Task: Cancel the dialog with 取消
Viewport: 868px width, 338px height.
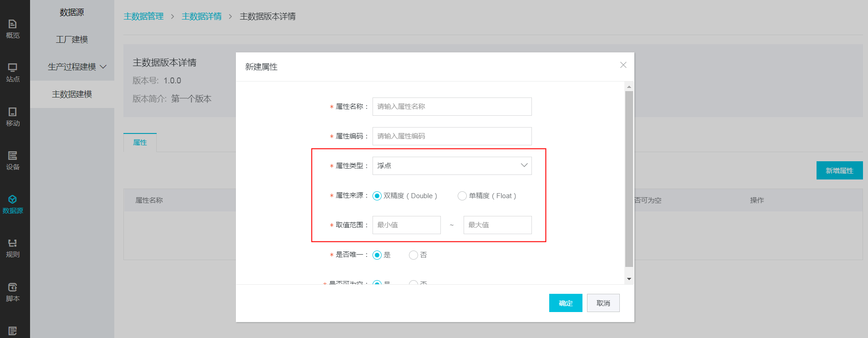Action: pos(603,303)
